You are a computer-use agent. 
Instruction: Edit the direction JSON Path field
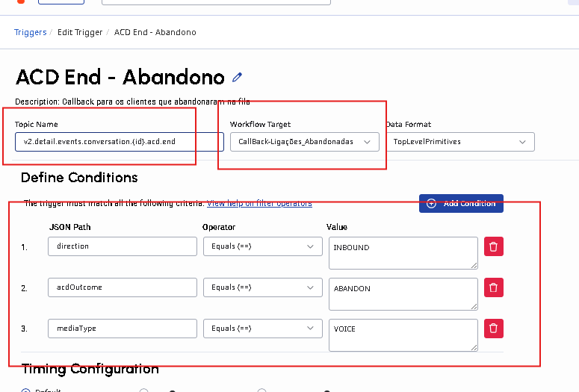122,246
